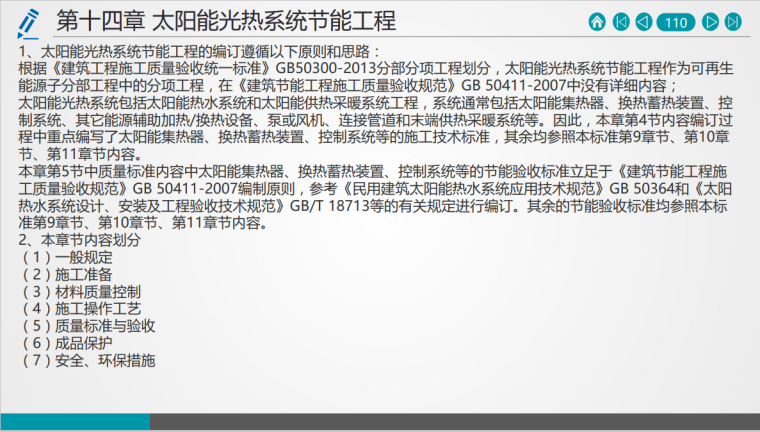Select list item (2)施工准备

[x=66, y=274]
